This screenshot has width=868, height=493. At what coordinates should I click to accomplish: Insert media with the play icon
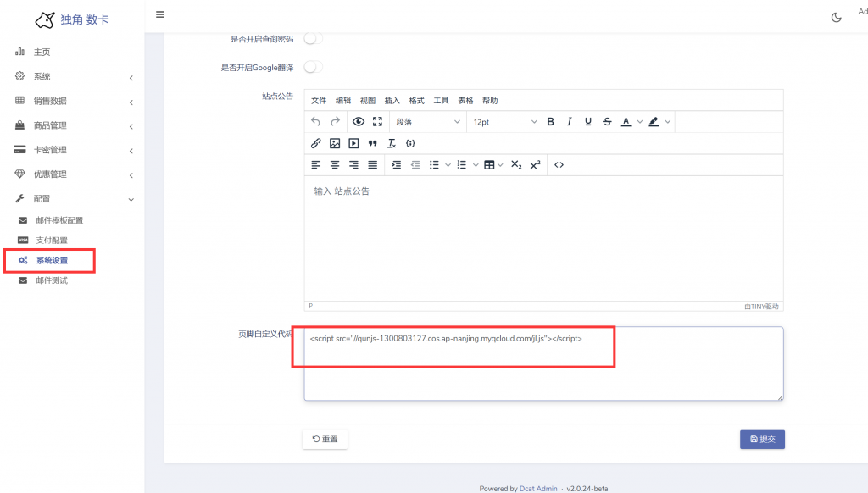pyautogui.click(x=353, y=143)
